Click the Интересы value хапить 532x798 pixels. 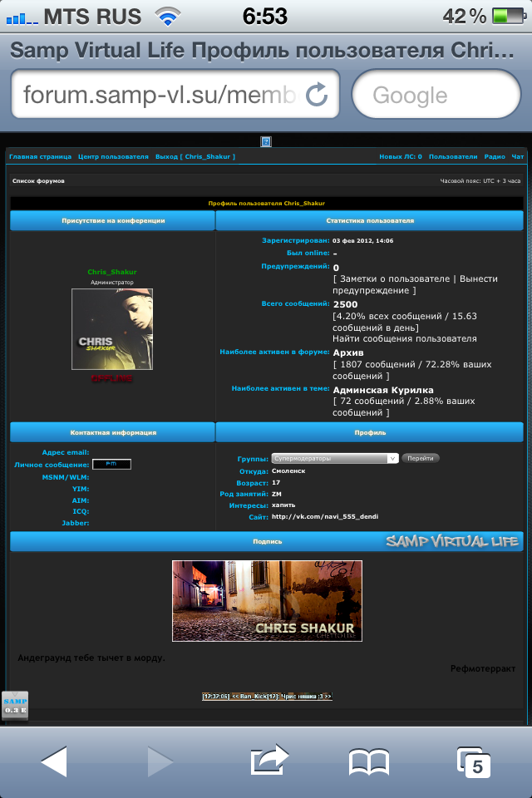point(283,505)
